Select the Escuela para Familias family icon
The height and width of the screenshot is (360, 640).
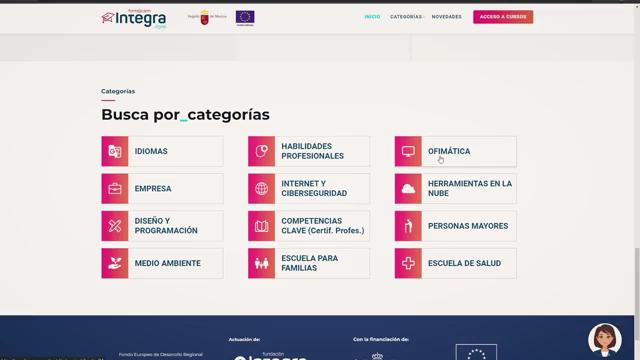[261, 263]
